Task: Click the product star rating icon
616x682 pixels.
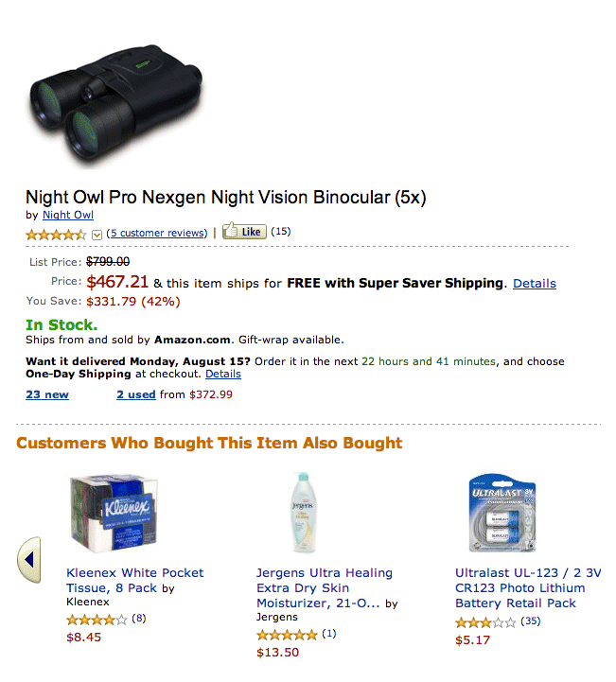Action: click(56, 234)
